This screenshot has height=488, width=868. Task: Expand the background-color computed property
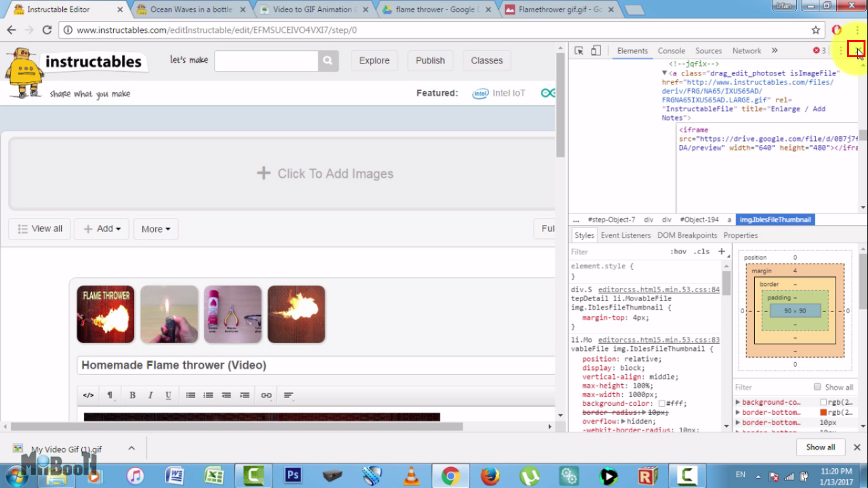pos(738,402)
